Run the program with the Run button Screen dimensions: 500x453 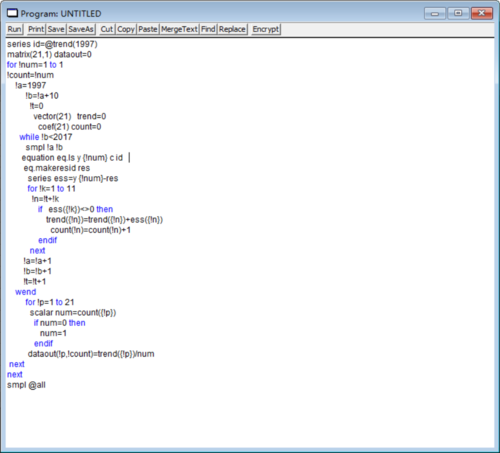pyautogui.click(x=15, y=29)
